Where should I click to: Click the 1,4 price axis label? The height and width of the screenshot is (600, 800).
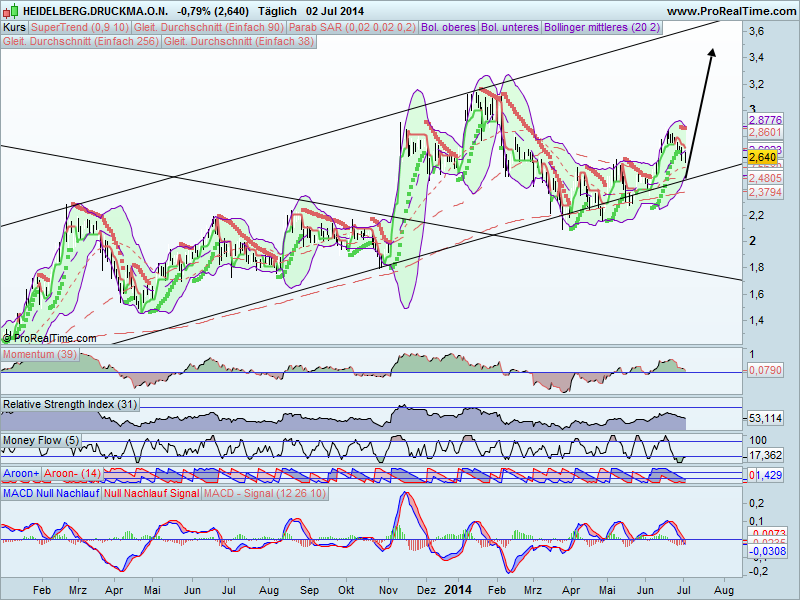(x=757, y=320)
